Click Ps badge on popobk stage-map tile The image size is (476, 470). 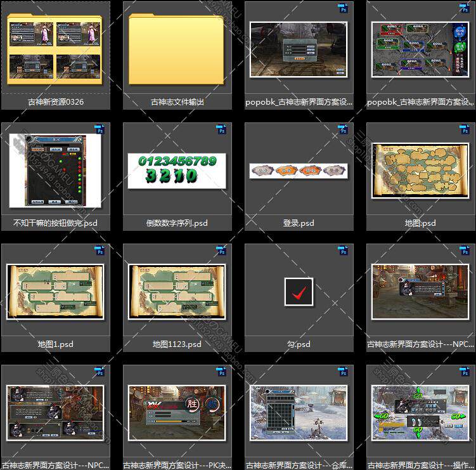[465, 8]
